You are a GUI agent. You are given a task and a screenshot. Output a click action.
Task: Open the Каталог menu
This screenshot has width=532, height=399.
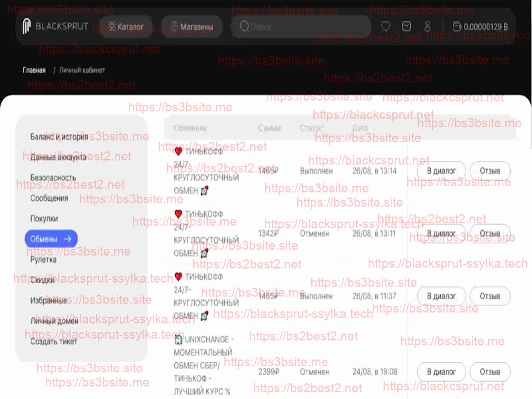click(x=126, y=27)
